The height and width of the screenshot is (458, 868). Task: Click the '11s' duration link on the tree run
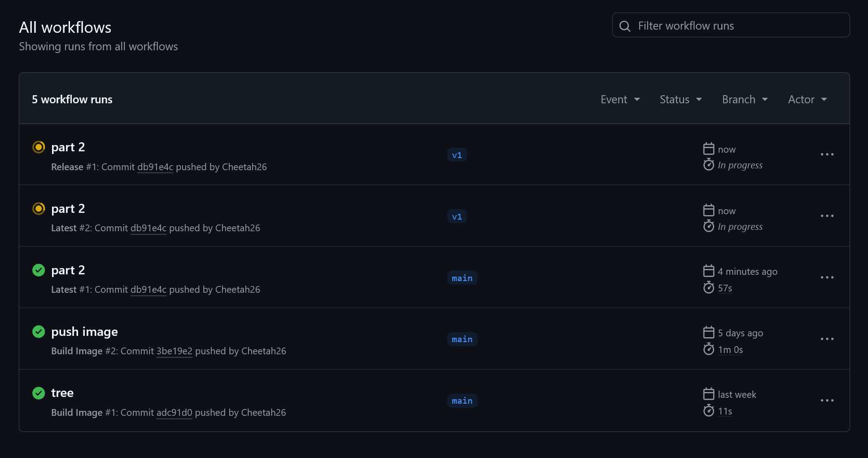pos(724,410)
